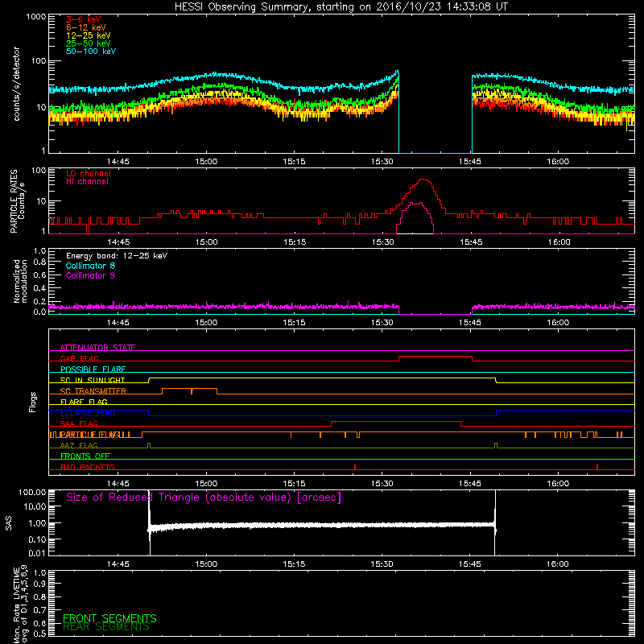Click the 14:45 time tick under Flags plot
This screenshot has width=644, height=644.
(118, 484)
